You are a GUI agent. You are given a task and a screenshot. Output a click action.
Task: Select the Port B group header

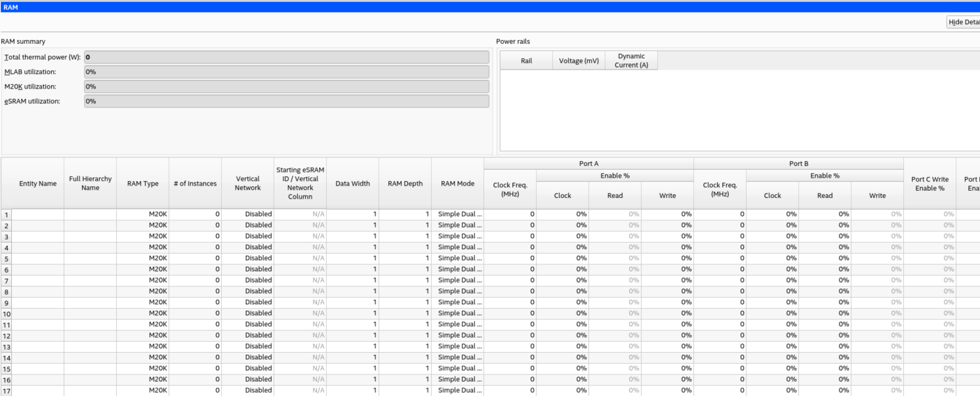click(x=798, y=163)
